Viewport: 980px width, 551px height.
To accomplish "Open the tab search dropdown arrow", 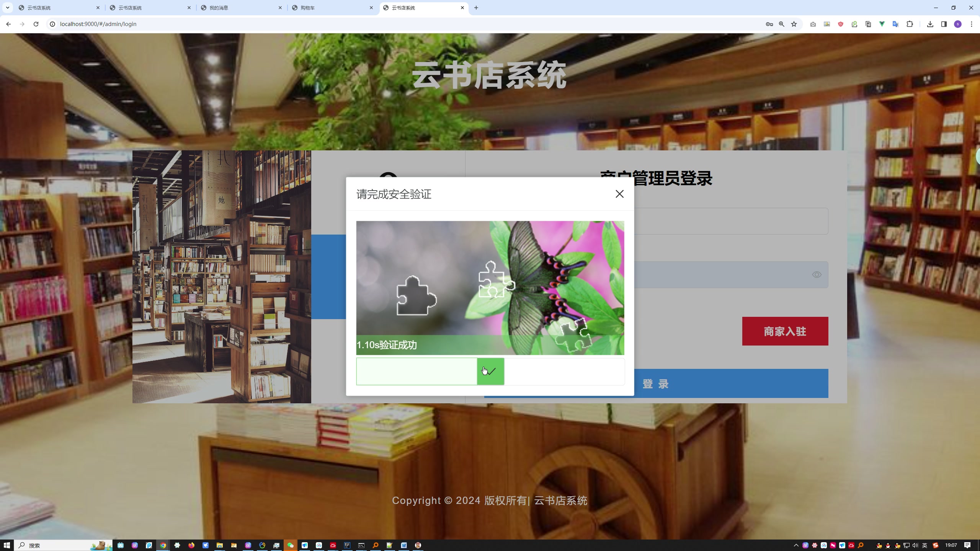I will click(x=7, y=8).
